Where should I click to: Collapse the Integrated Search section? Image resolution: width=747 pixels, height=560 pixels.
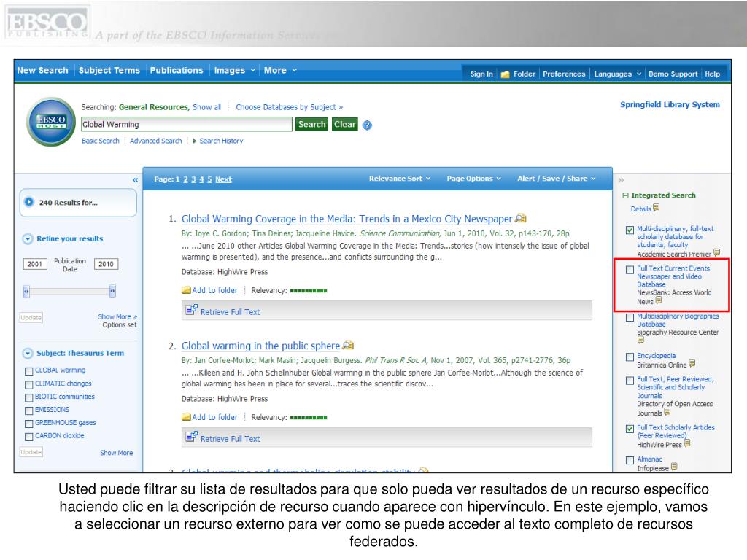coord(625,195)
